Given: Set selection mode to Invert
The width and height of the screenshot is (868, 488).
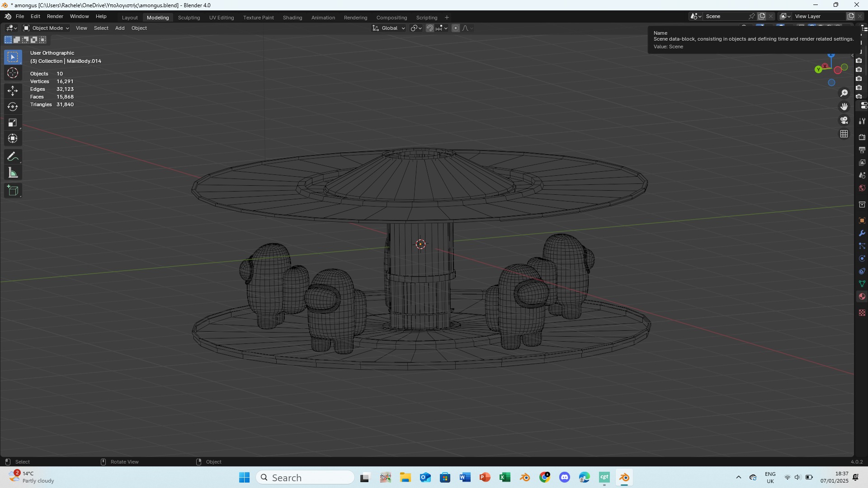Looking at the screenshot, I should click(34, 40).
